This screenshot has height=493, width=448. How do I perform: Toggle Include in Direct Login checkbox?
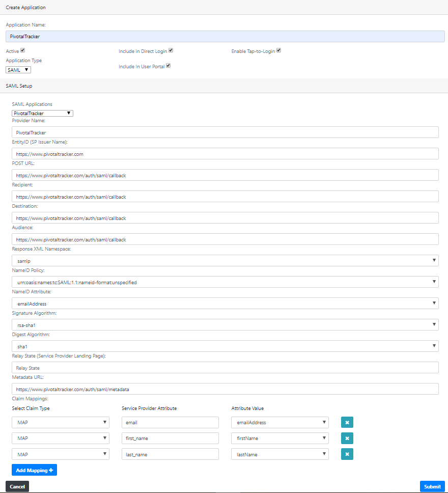point(171,50)
